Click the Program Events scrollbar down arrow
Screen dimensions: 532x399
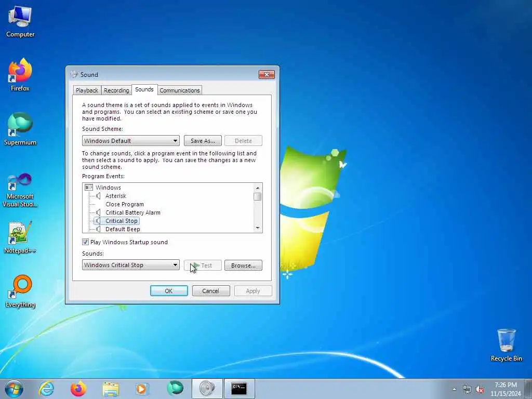point(258,228)
